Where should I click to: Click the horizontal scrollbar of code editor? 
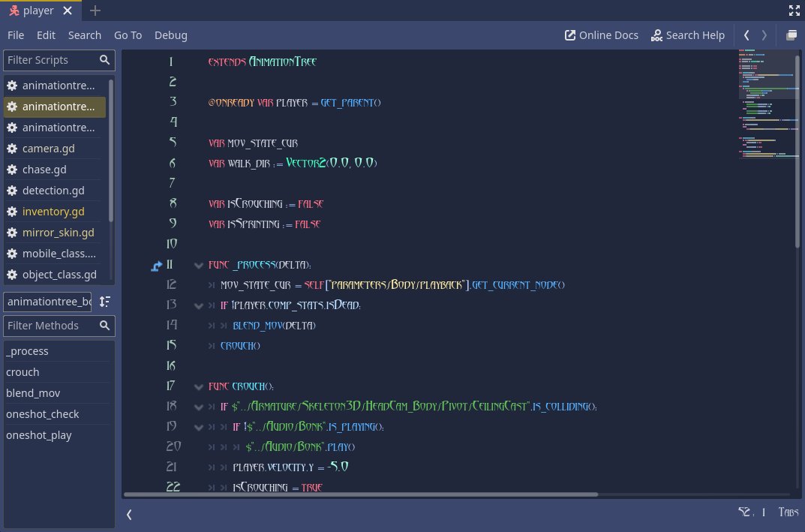361,494
